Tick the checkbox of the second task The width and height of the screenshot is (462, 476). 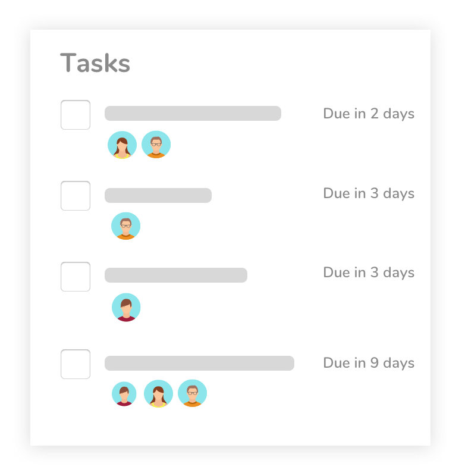(76, 196)
